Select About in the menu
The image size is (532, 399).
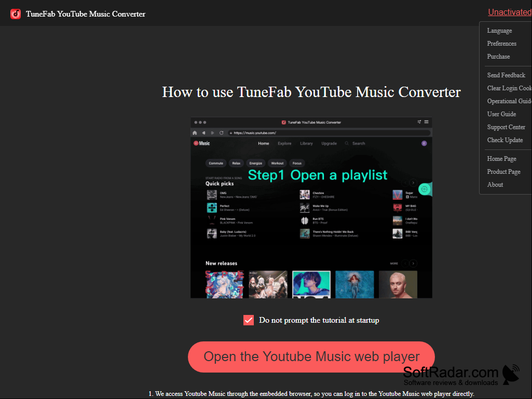[x=495, y=185]
